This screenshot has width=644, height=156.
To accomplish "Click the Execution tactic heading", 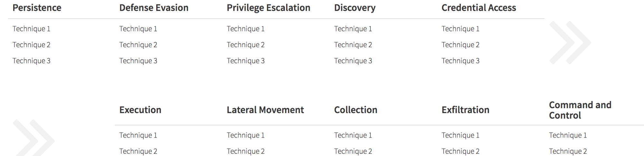I will click(140, 110).
